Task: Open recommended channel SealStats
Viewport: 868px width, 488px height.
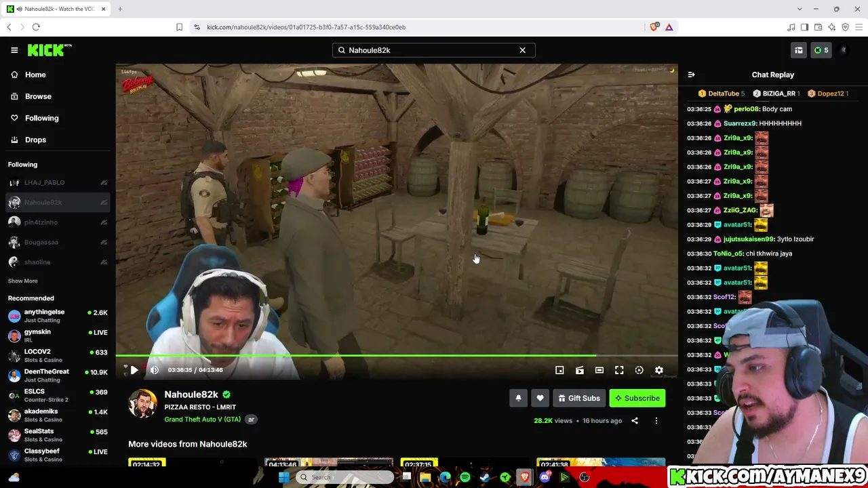Action: (x=58, y=435)
